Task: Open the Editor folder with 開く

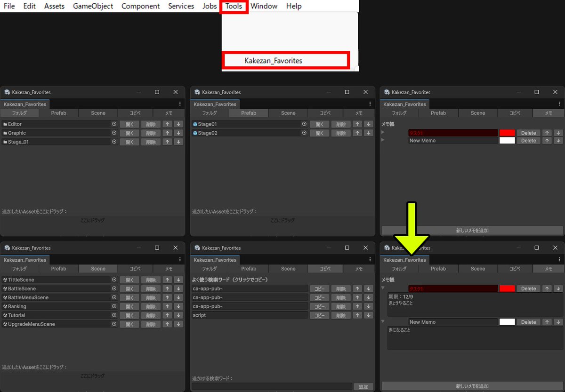Action: click(x=129, y=124)
